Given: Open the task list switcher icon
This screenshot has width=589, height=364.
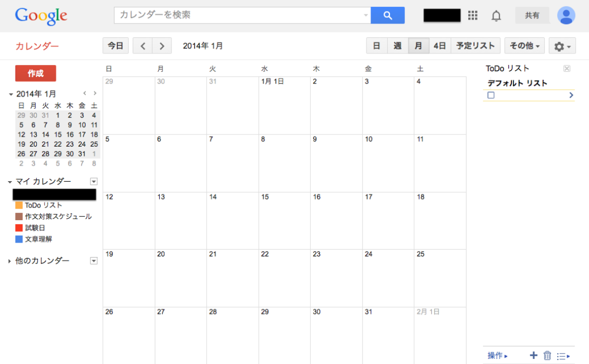Looking at the screenshot, I should tap(562, 355).
